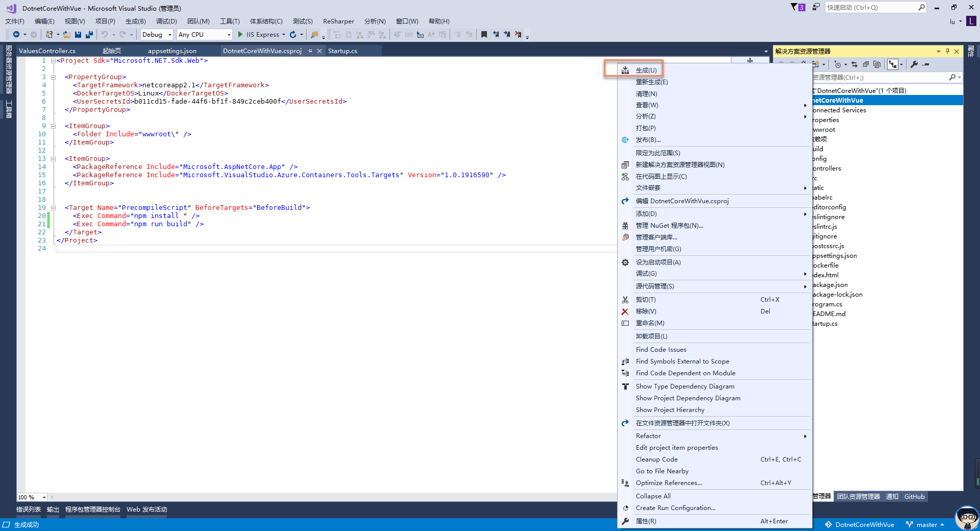Screen dimensions: 980x531
Task: Open 属性(R) properties entry
Action: (715, 521)
